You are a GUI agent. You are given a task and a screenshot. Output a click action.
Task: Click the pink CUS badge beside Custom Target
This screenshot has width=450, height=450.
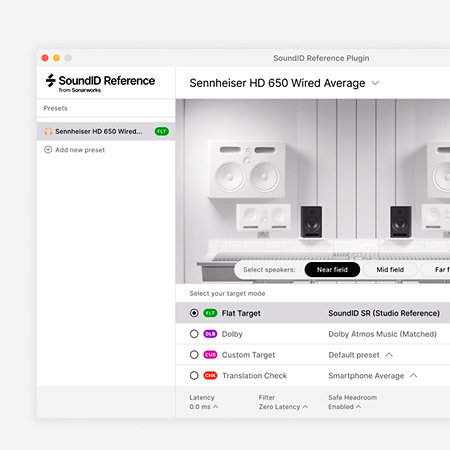[x=210, y=355]
